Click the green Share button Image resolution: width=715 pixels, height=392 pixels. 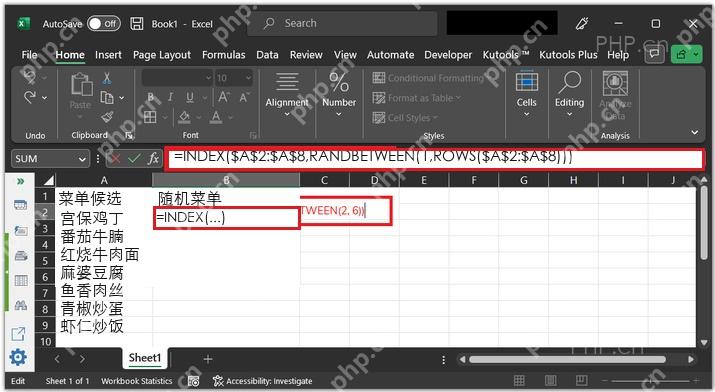(686, 54)
